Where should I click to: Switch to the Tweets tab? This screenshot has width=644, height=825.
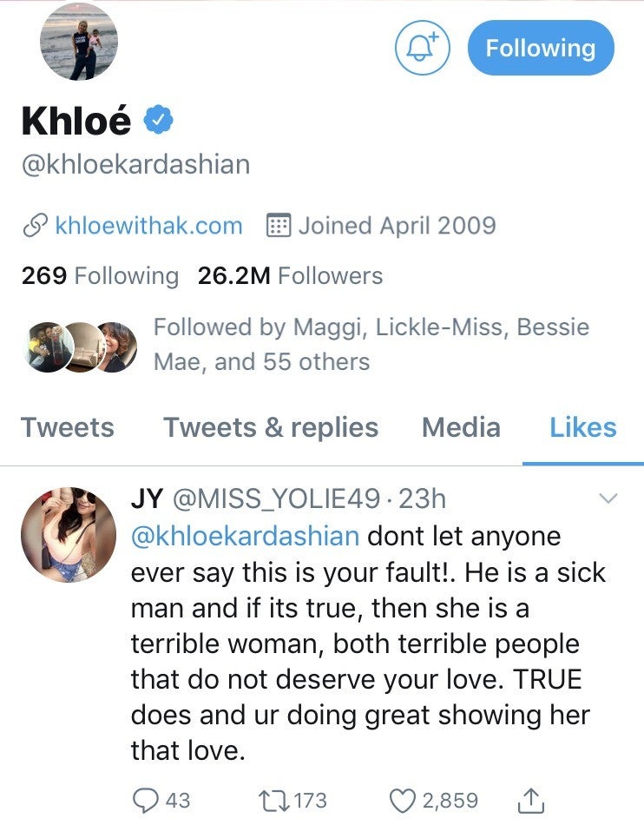click(68, 427)
